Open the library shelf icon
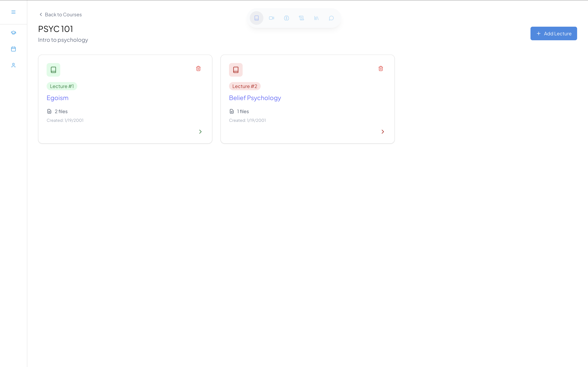This screenshot has width=588, height=367. point(316,18)
